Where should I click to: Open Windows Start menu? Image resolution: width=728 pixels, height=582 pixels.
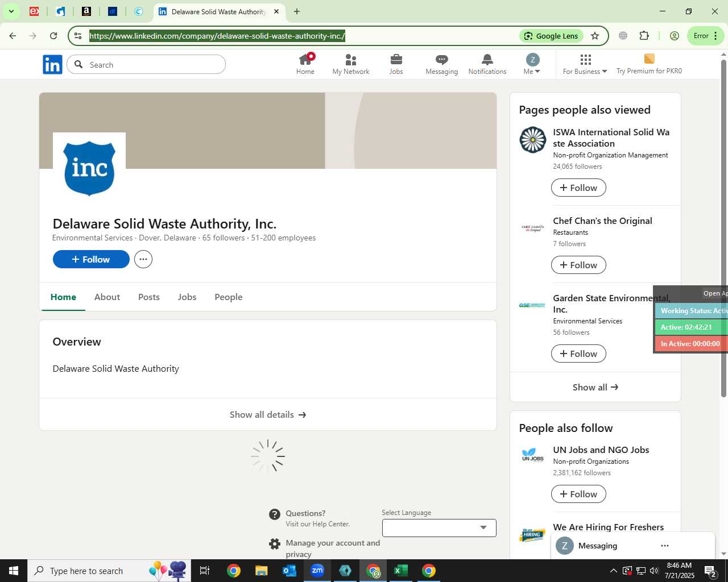[14, 571]
